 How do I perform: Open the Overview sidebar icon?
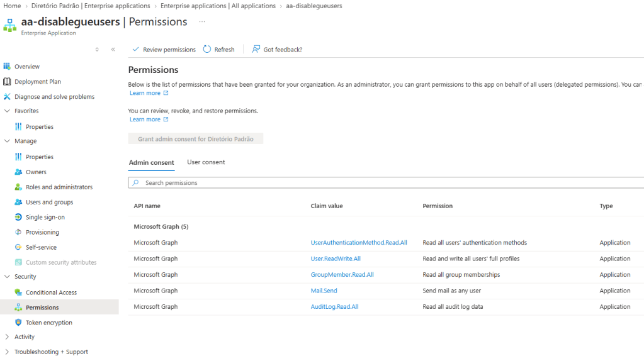pyautogui.click(x=7, y=66)
